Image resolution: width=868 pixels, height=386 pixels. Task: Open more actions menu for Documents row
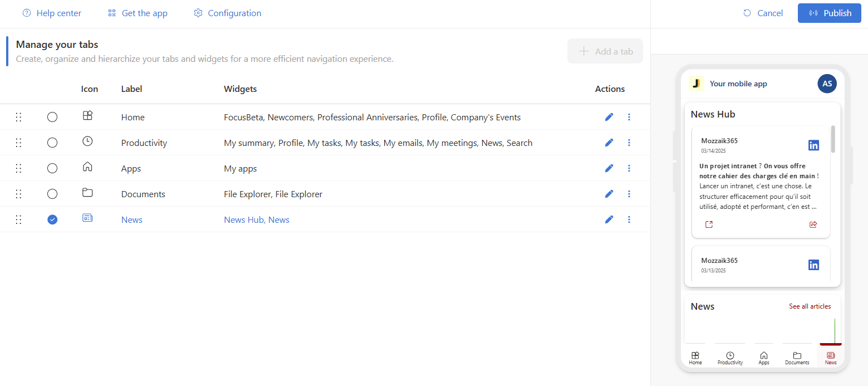[x=629, y=194]
